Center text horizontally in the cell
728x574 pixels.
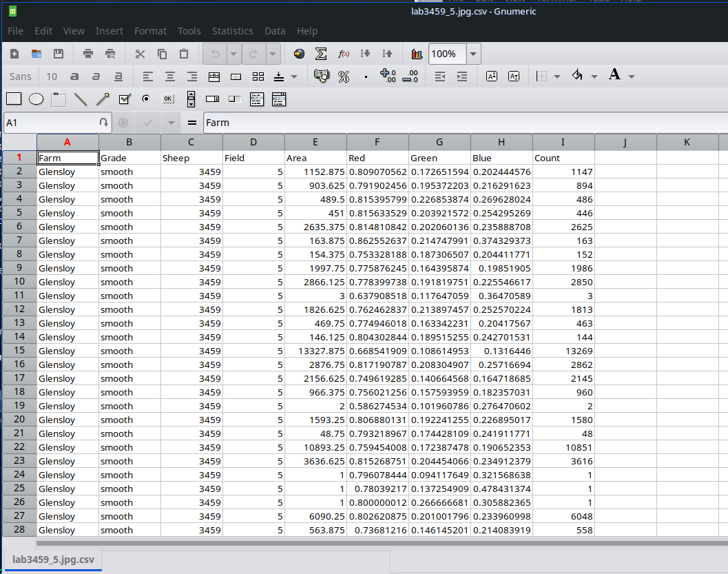[170, 76]
